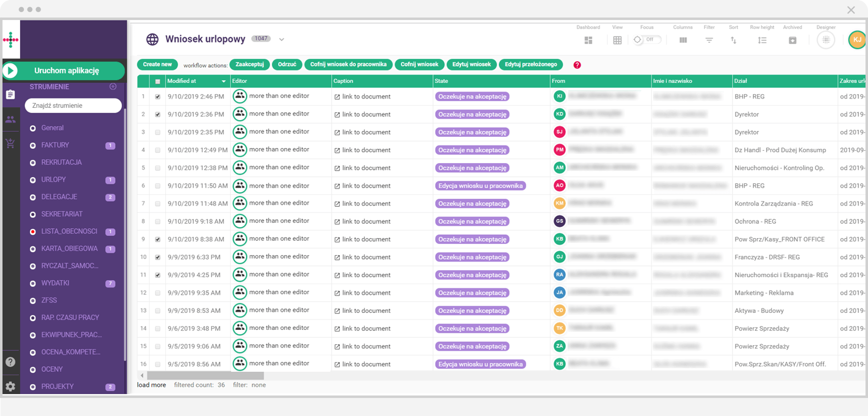868x416 pixels.
Task: Toggle the Focus mode switch
Action: [x=646, y=40]
